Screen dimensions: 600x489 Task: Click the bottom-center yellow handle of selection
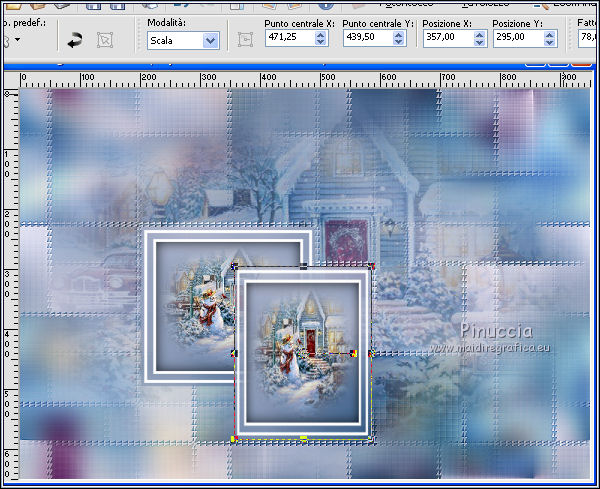click(x=303, y=438)
